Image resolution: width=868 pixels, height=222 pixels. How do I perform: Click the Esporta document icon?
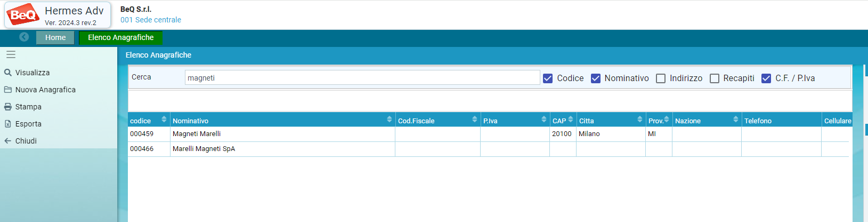8,124
